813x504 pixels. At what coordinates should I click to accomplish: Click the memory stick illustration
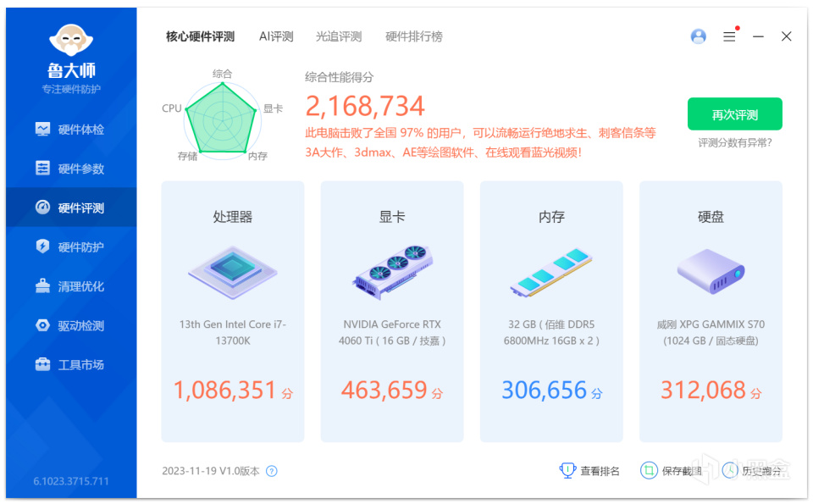click(x=551, y=272)
